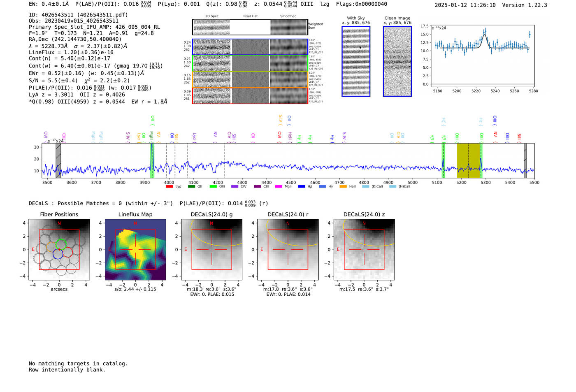Viewport: 576px width, 392px height.
Task: Click the S/N = 5.5(±0.4) line
Action: (79, 81)
